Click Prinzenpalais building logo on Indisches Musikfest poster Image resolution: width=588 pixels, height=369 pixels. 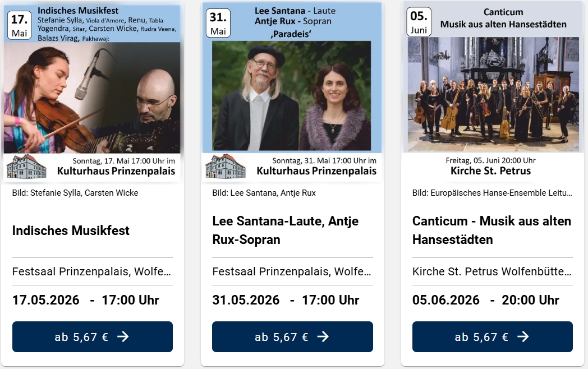point(26,167)
